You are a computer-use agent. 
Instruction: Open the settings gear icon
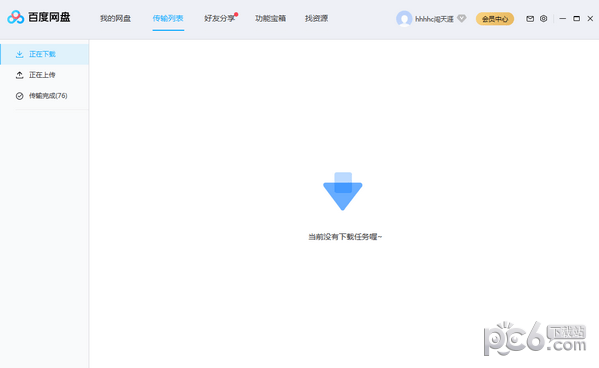click(x=544, y=18)
